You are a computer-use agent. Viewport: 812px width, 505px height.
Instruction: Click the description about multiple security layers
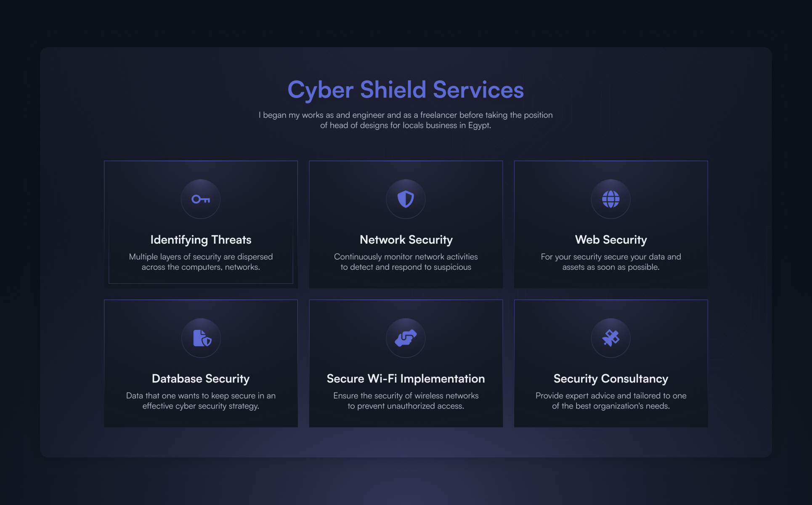pyautogui.click(x=201, y=262)
